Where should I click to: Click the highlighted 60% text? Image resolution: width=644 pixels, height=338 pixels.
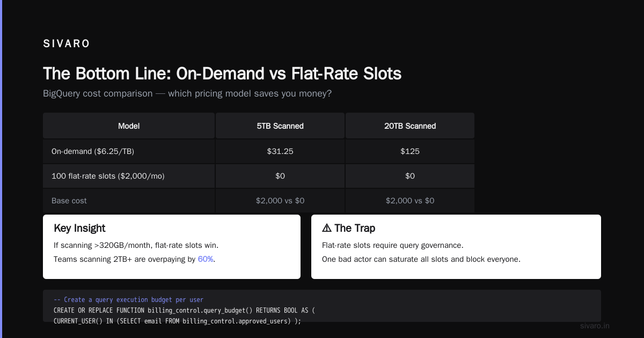click(206, 259)
